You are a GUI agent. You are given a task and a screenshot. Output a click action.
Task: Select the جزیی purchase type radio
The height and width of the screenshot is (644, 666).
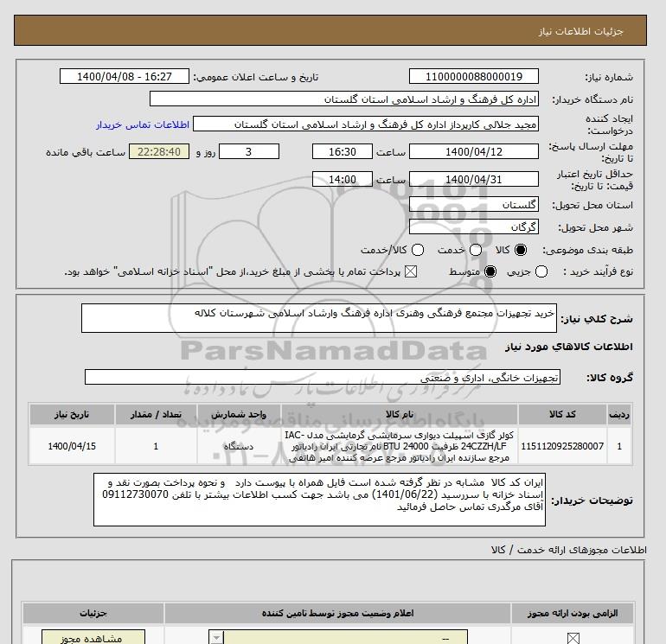point(541,271)
